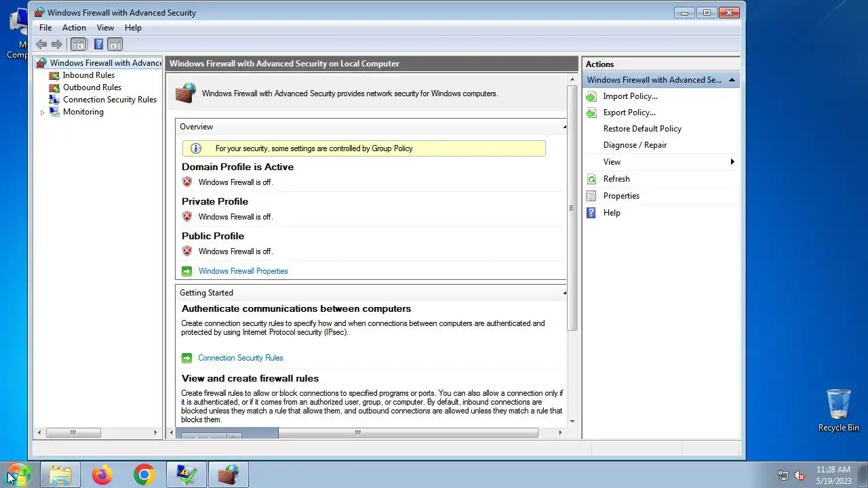This screenshot has height=488, width=868.
Task: Click the blue Help toolbar icon
Action: (x=98, y=45)
